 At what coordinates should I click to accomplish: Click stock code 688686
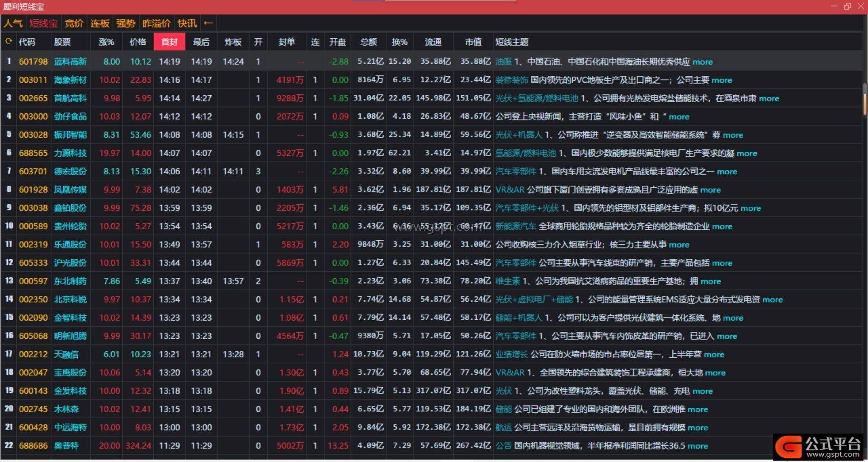click(x=33, y=446)
